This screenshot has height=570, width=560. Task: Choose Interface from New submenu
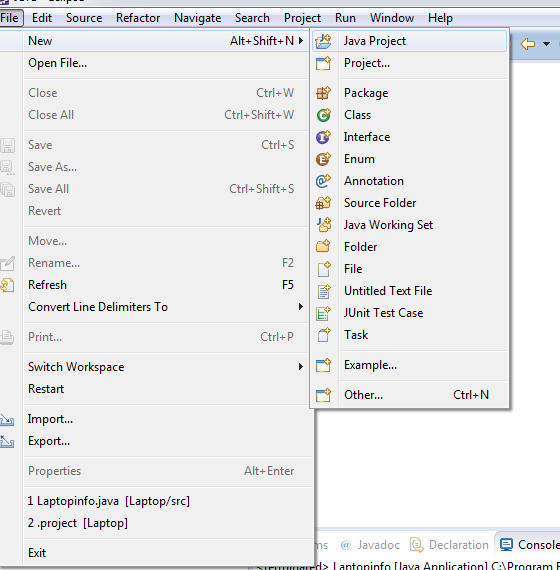pos(410,137)
